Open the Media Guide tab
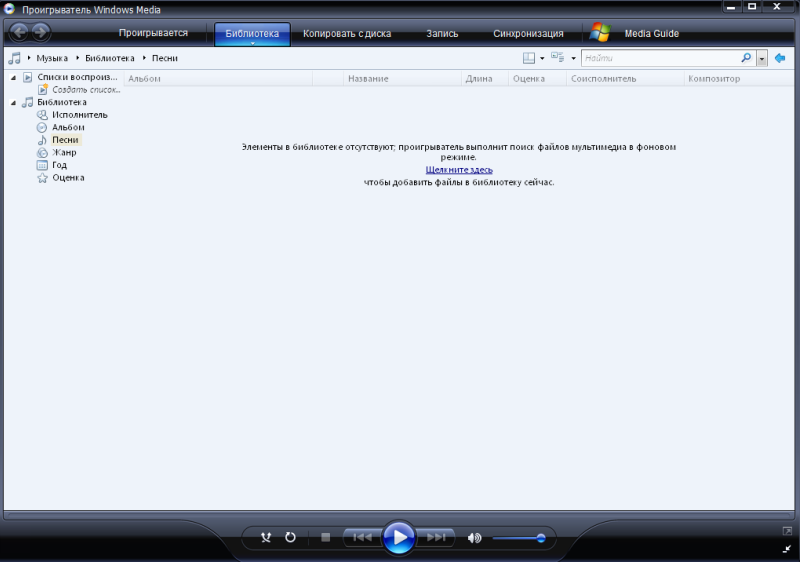 point(652,33)
